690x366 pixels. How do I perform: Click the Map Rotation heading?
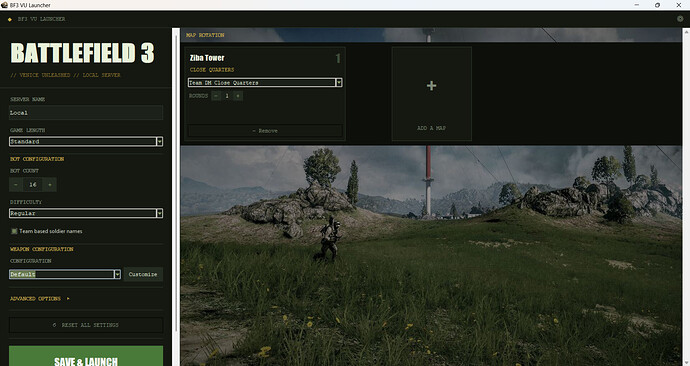pyautogui.click(x=205, y=35)
